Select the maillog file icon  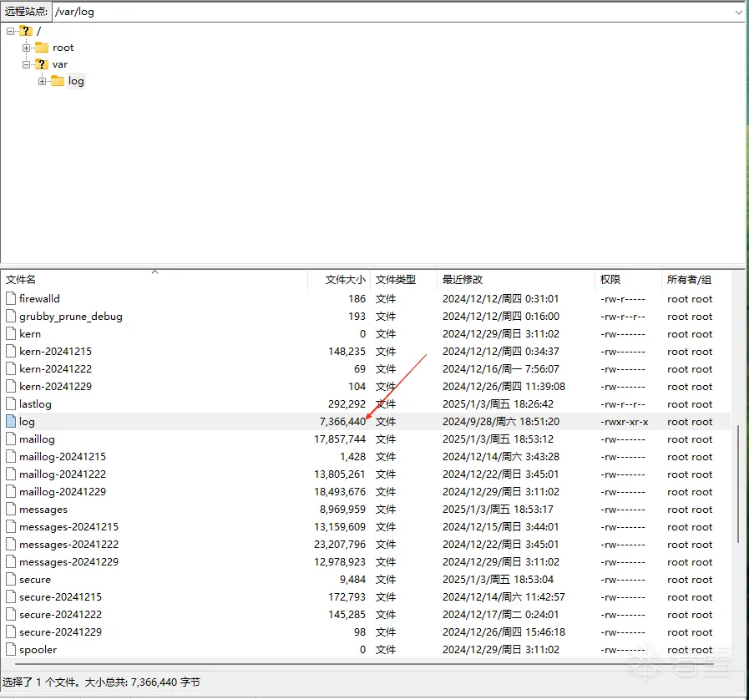click(x=11, y=439)
